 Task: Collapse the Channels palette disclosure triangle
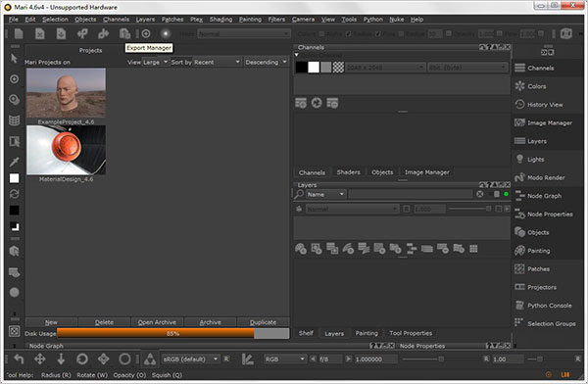pyautogui.click(x=297, y=55)
